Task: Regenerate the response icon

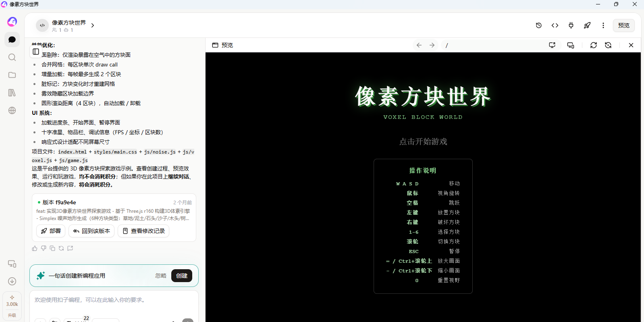Action: pyautogui.click(x=61, y=248)
